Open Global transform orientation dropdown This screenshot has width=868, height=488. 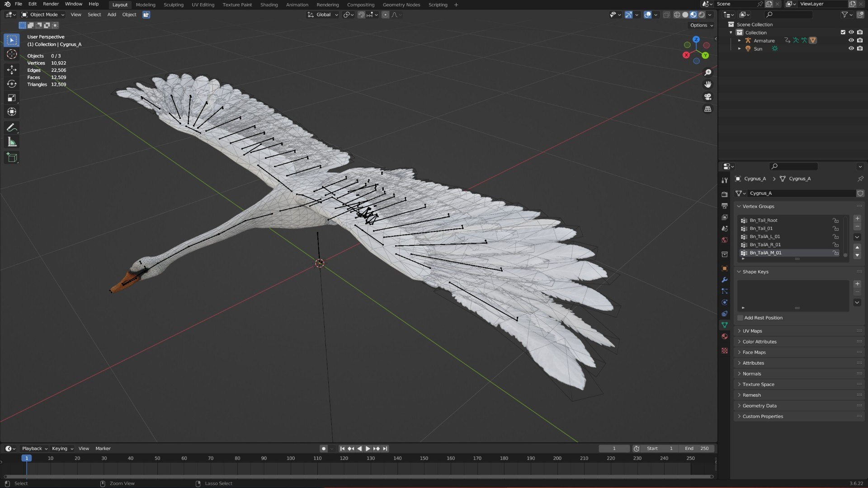(x=323, y=14)
